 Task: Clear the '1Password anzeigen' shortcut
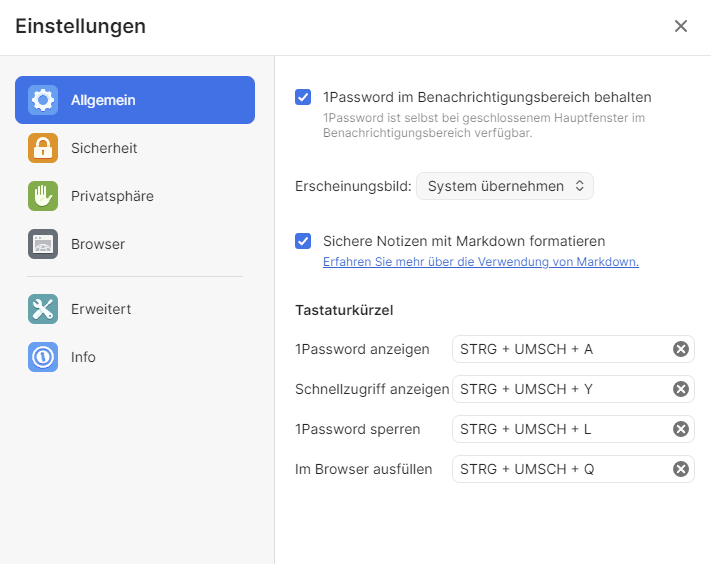click(x=681, y=349)
